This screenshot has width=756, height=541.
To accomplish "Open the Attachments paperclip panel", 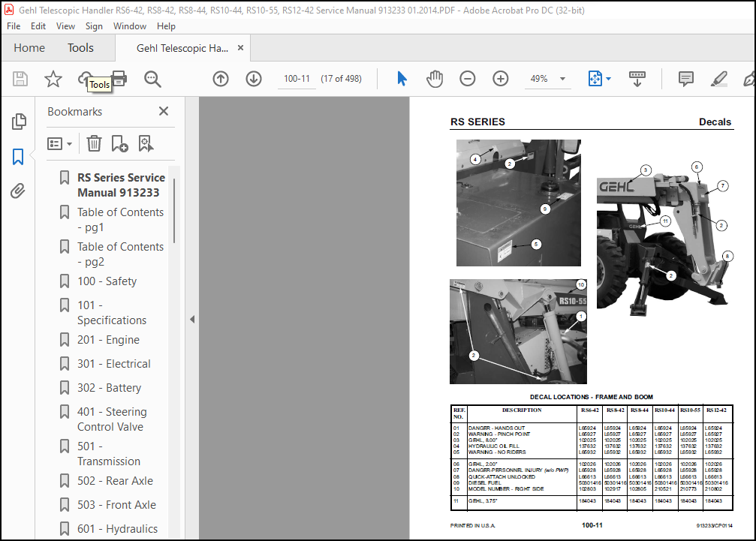I will 18,191.
